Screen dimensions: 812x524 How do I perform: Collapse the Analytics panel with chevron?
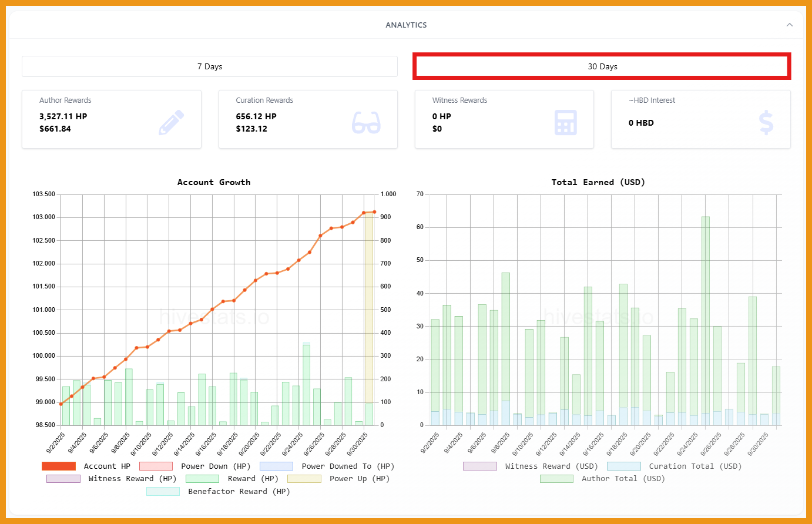789,25
